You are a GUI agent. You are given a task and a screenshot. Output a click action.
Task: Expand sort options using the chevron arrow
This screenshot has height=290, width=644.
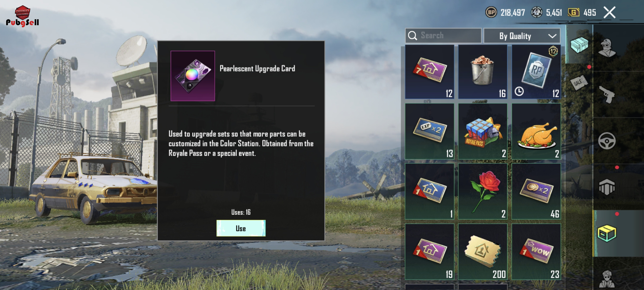click(552, 36)
